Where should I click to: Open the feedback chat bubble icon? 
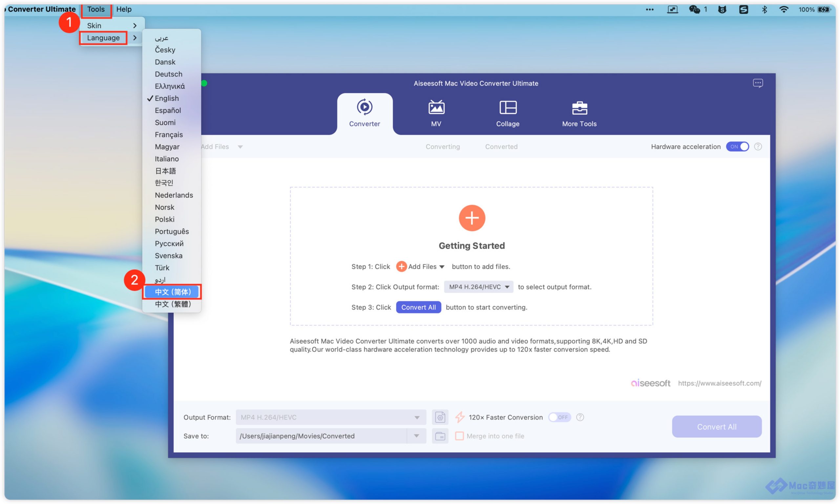pos(757,83)
